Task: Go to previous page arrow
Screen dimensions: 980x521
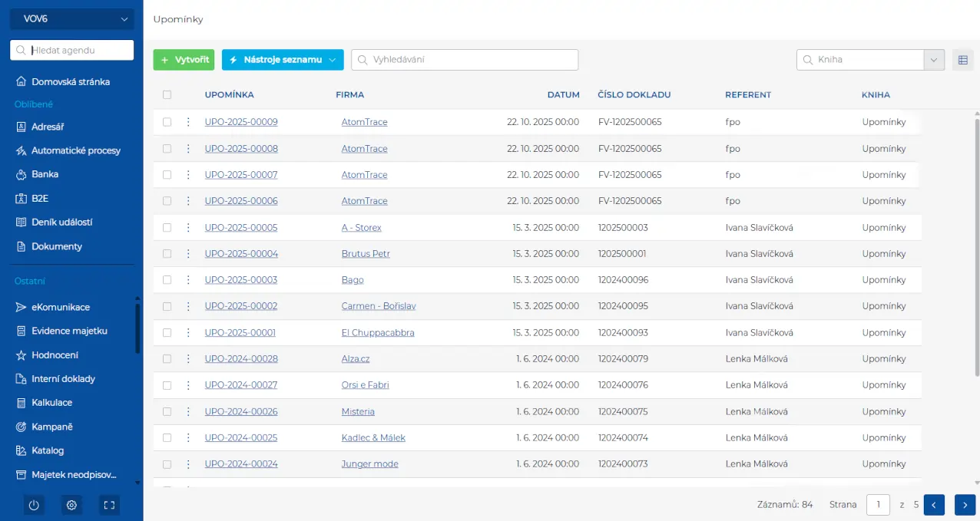Action: pos(934,504)
